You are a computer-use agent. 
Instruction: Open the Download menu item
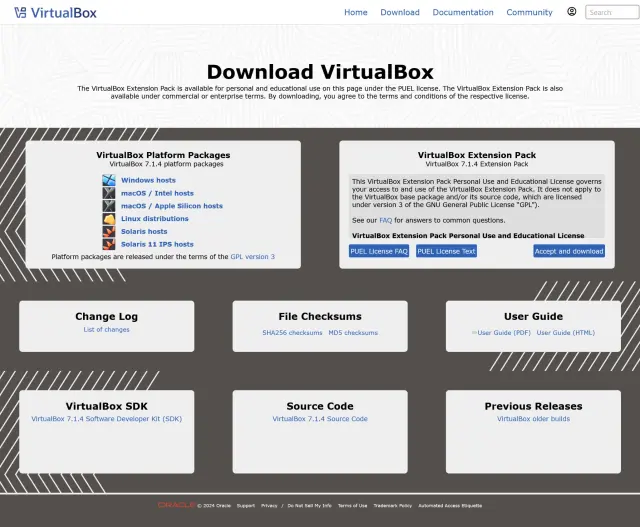point(400,12)
